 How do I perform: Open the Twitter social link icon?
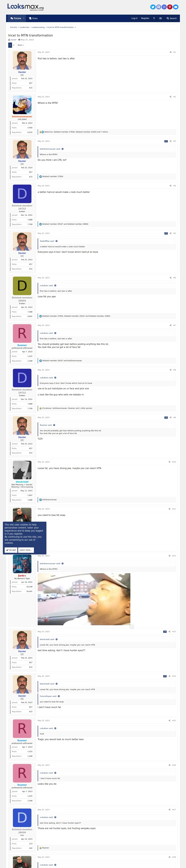tap(153, 7)
